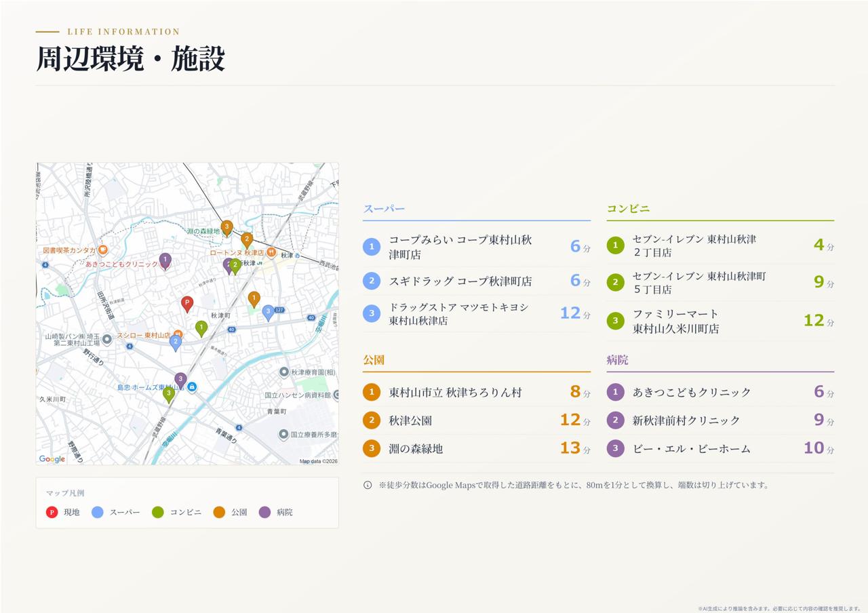868x613 pixels.
Task: Click the マップ凡例 legend title
Action: (65, 493)
